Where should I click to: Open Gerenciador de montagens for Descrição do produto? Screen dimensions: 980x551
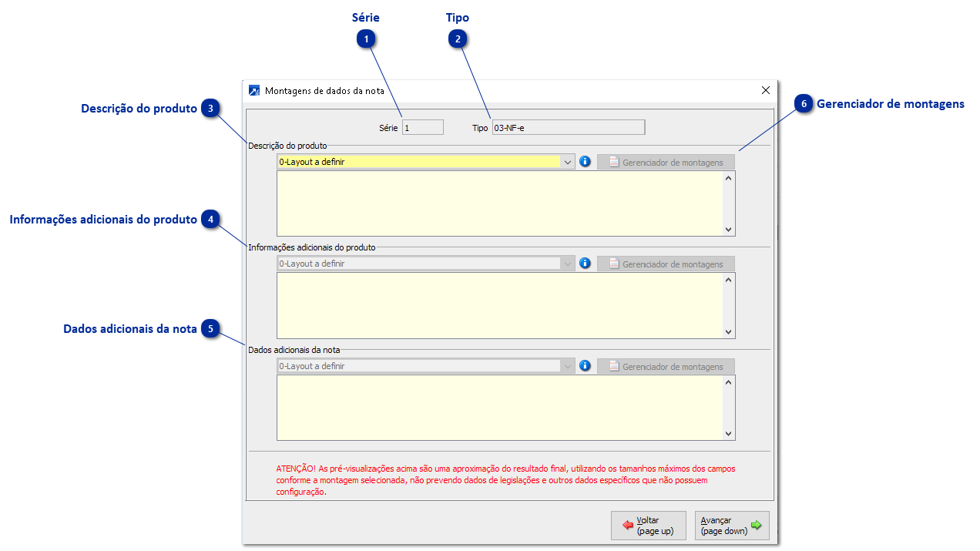point(666,162)
